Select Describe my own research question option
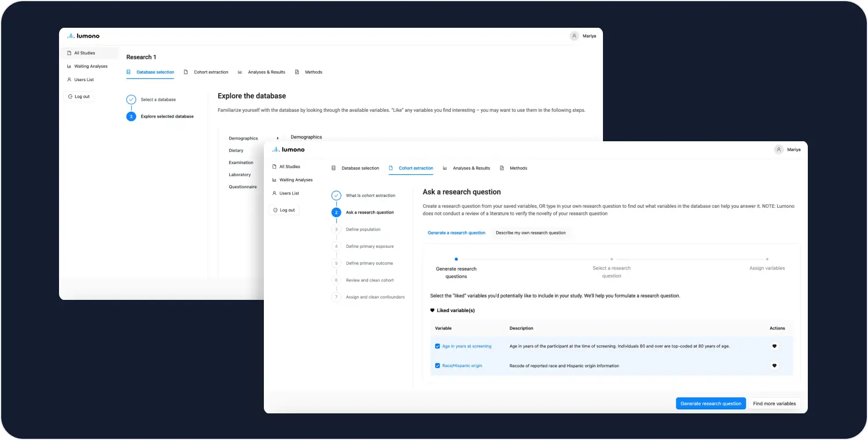 [530, 233]
